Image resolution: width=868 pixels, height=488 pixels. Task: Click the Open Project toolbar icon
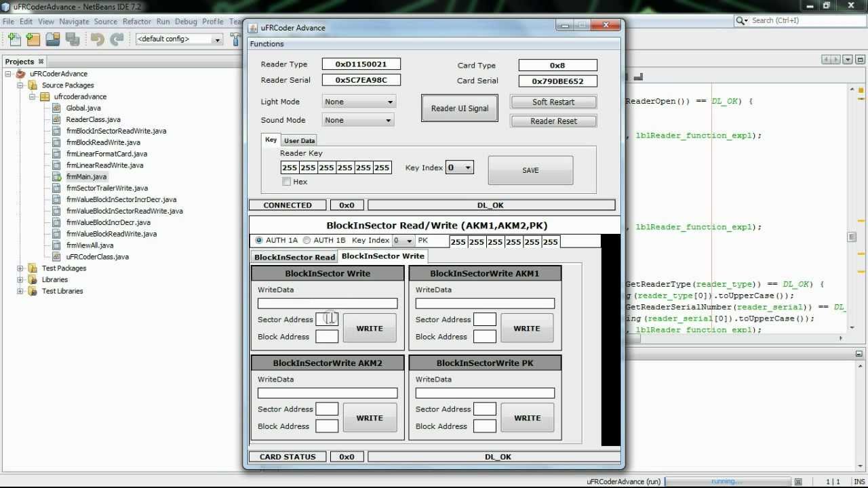[53, 39]
